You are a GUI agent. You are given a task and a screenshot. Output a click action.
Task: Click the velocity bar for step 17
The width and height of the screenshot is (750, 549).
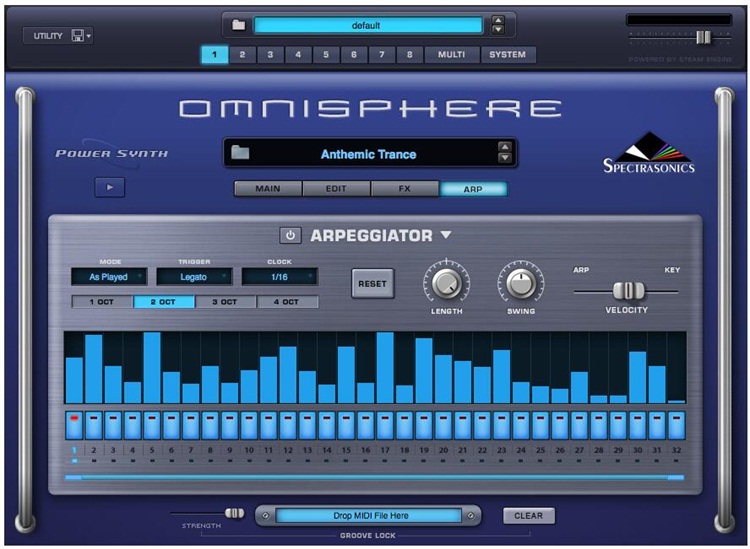point(385,368)
